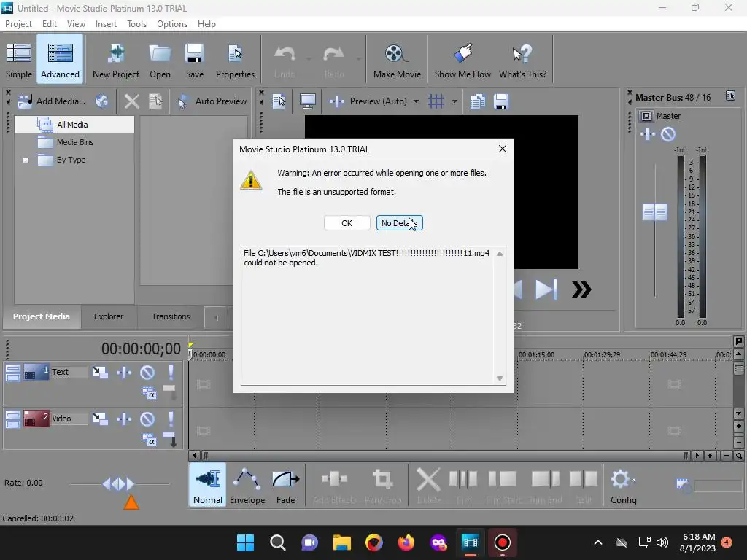Click Get Media from the web globe icon
Viewport: 747px width, 560px height.
[x=101, y=101]
